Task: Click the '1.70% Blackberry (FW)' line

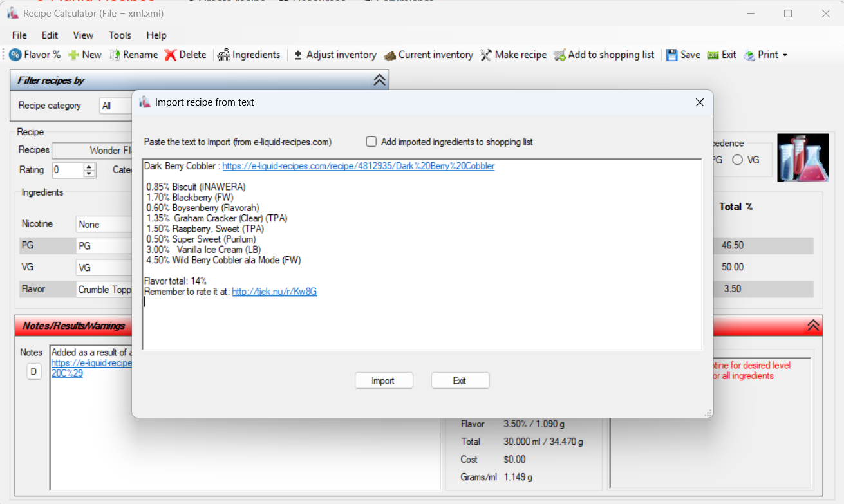Action: click(x=190, y=198)
